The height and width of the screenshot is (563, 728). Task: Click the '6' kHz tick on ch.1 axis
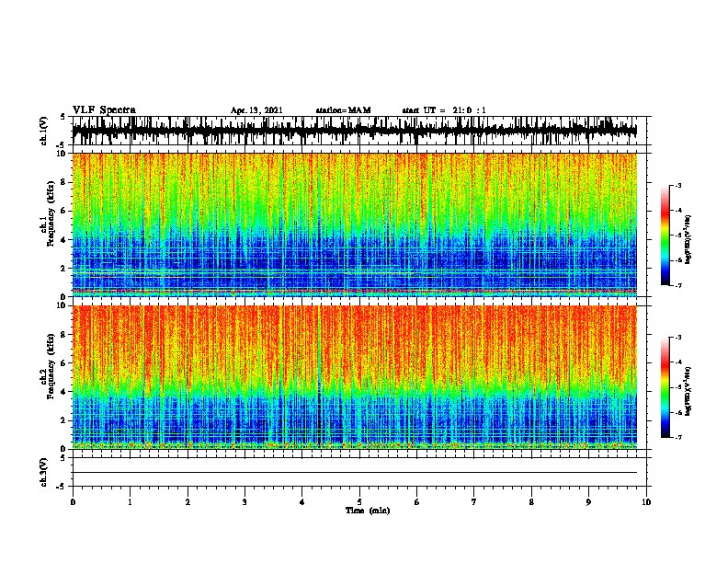coord(64,211)
